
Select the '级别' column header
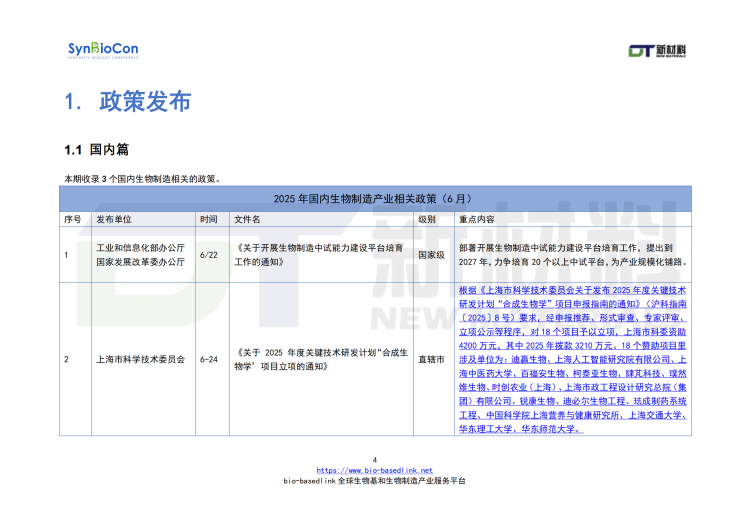427,218
